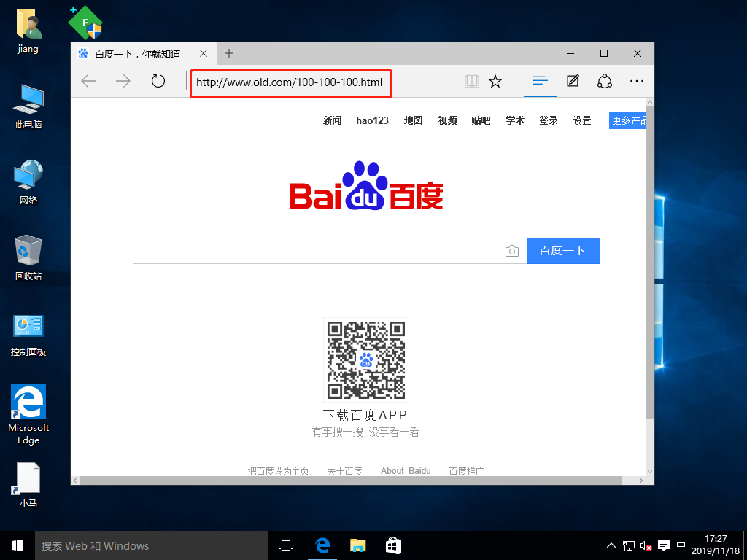Make a web note pencil icon
This screenshot has width=747, height=560.
click(x=573, y=81)
